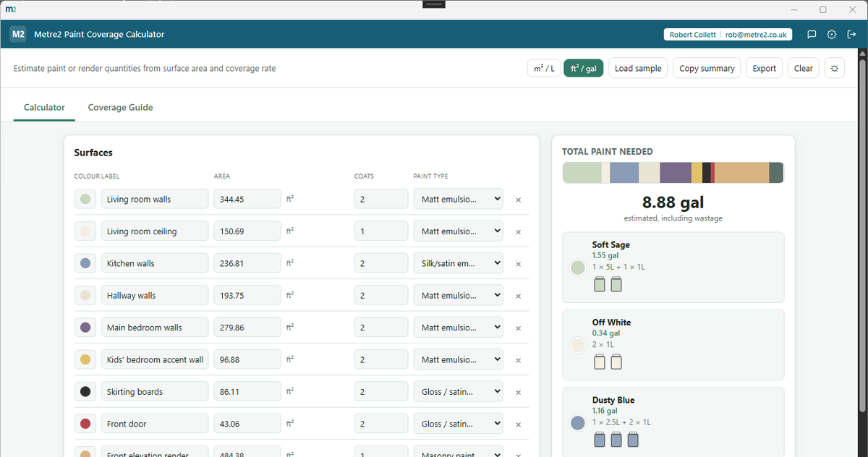868x457 pixels.
Task: Click the sign-out icon
Action: (851, 35)
